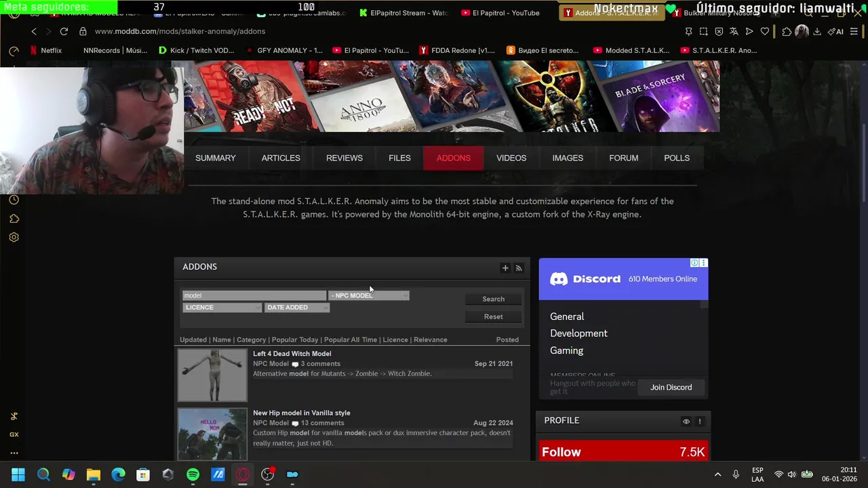Click the address bar URL
Viewport: 868px width, 488px height.
(x=180, y=31)
